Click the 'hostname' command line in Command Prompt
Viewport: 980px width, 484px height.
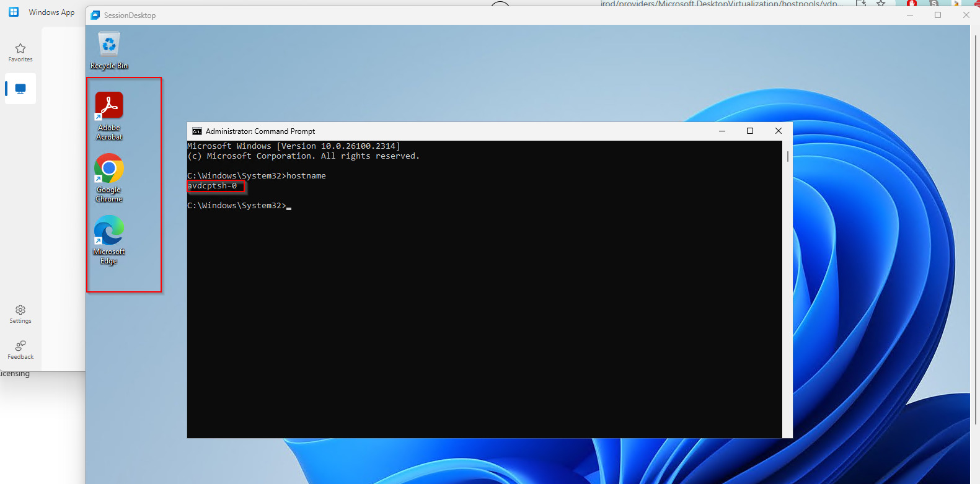[x=257, y=176]
